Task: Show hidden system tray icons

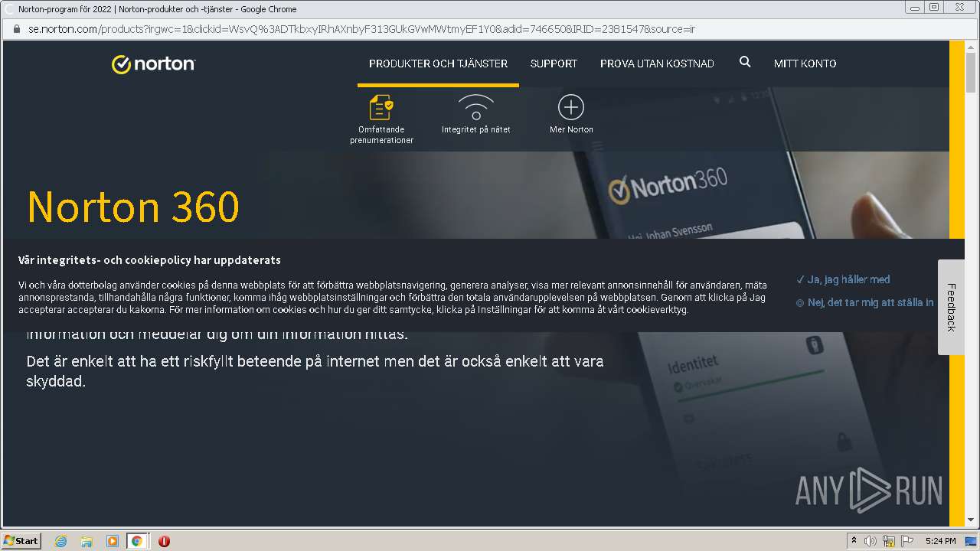Action: 854,540
